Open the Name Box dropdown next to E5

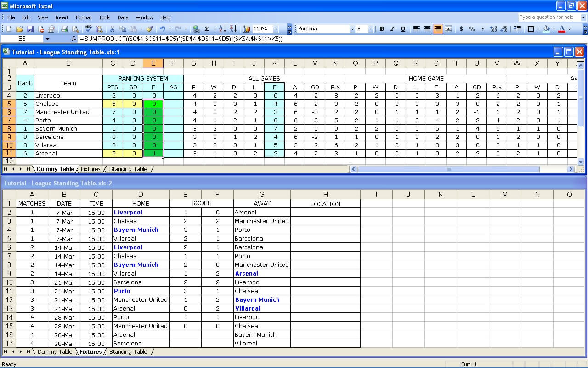47,39
